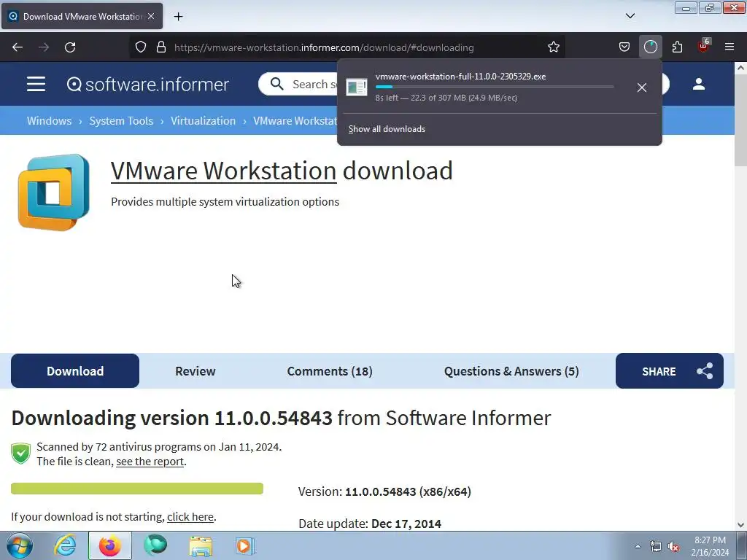Toggle the downloads progress toolbar icon

(x=650, y=47)
